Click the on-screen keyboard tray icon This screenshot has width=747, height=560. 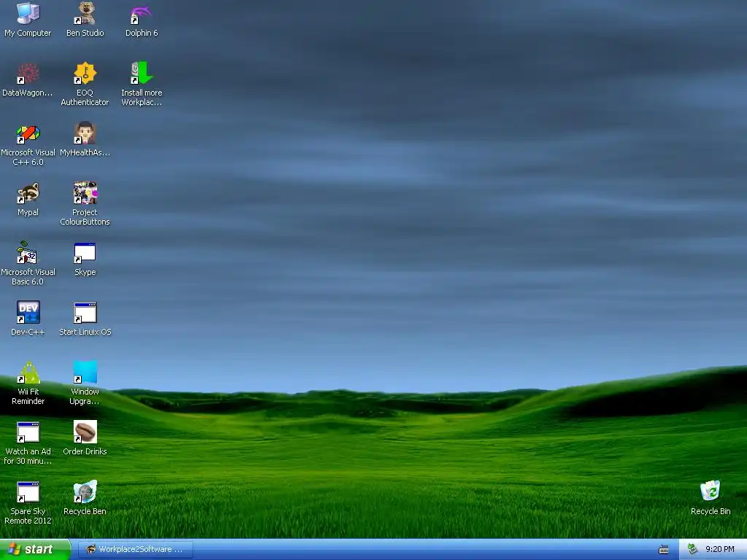point(664,550)
